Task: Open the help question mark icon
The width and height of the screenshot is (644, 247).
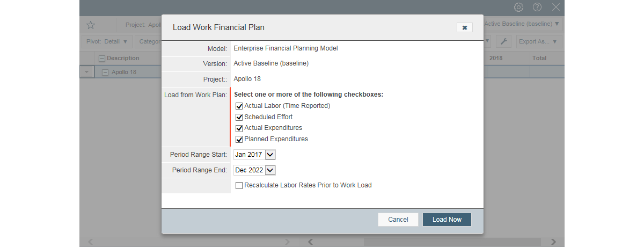Action: tap(537, 7)
